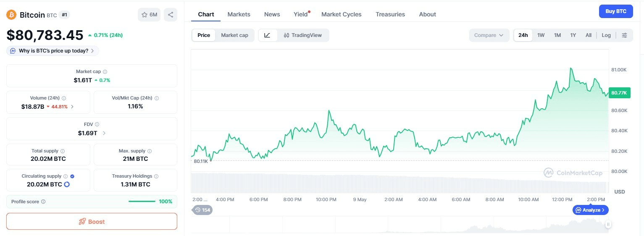Click the AI icon in price question
Viewport: 644px width, 236px height.
13,51
